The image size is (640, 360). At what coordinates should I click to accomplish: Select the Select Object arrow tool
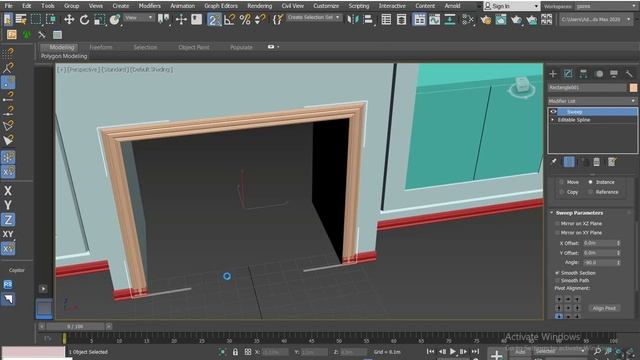coord(8,19)
